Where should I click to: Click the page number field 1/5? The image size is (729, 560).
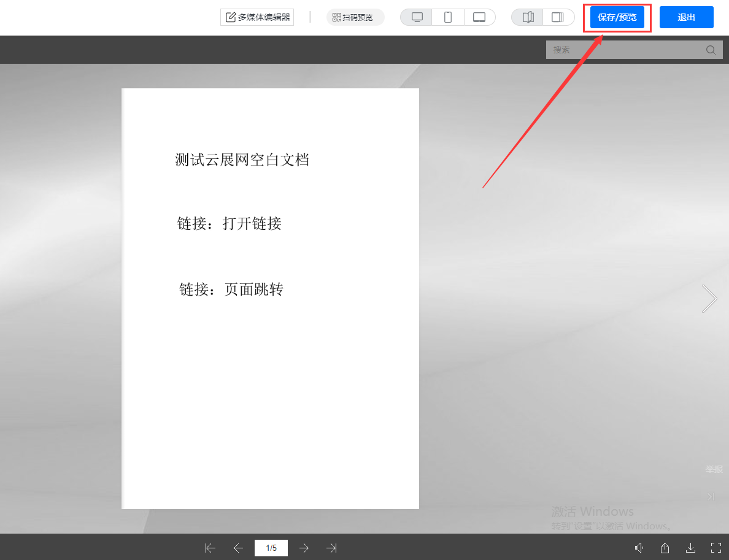tap(271, 548)
